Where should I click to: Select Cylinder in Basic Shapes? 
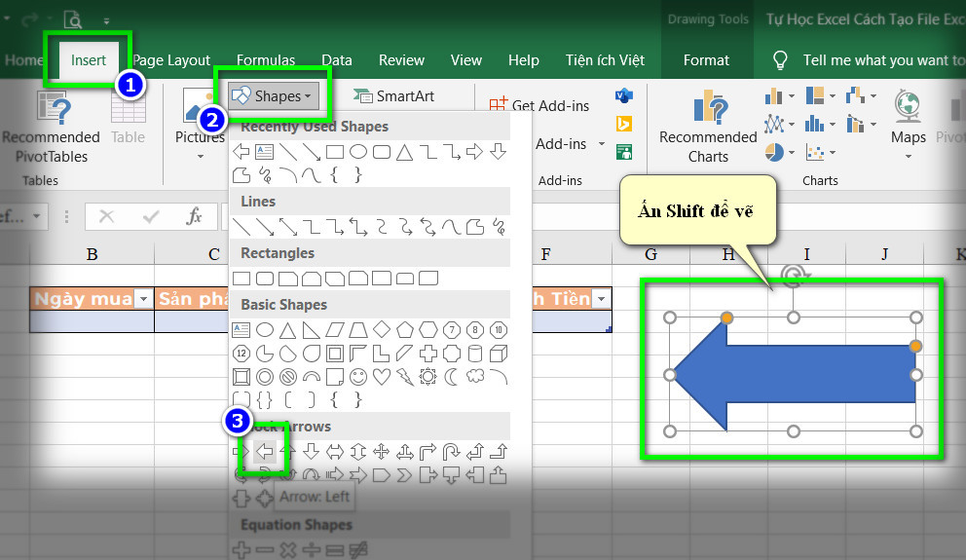[x=475, y=354]
